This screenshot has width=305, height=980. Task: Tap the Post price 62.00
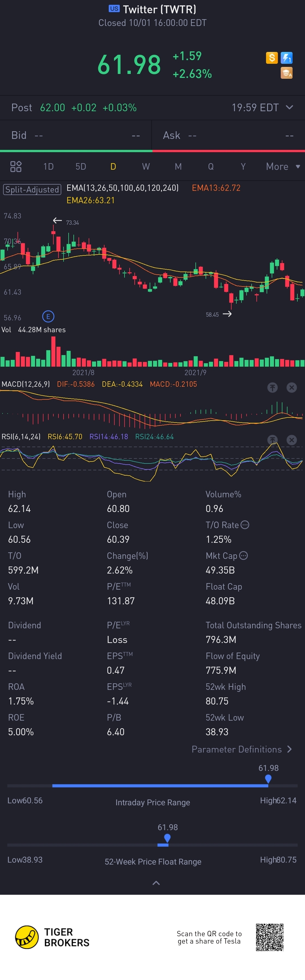click(53, 107)
